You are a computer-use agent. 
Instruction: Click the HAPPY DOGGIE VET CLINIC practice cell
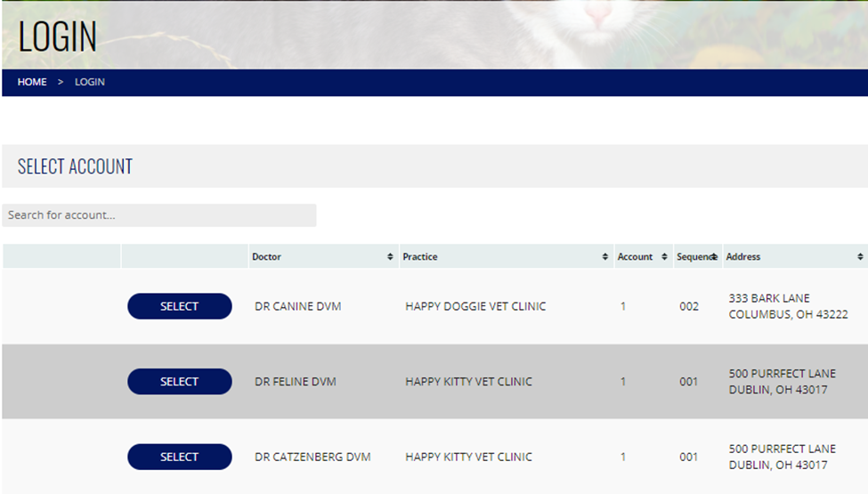(475, 306)
